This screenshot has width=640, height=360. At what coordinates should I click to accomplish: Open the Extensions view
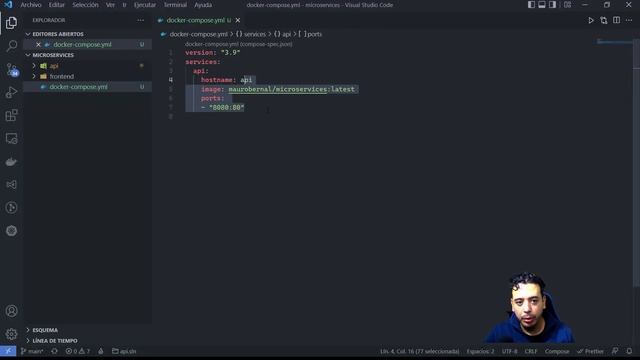pyautogui.click(x=11, y=116)
